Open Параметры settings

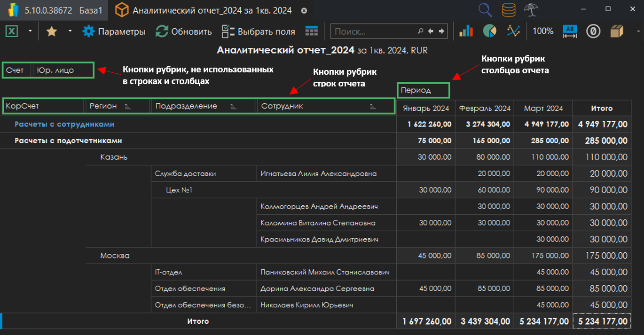114,31
